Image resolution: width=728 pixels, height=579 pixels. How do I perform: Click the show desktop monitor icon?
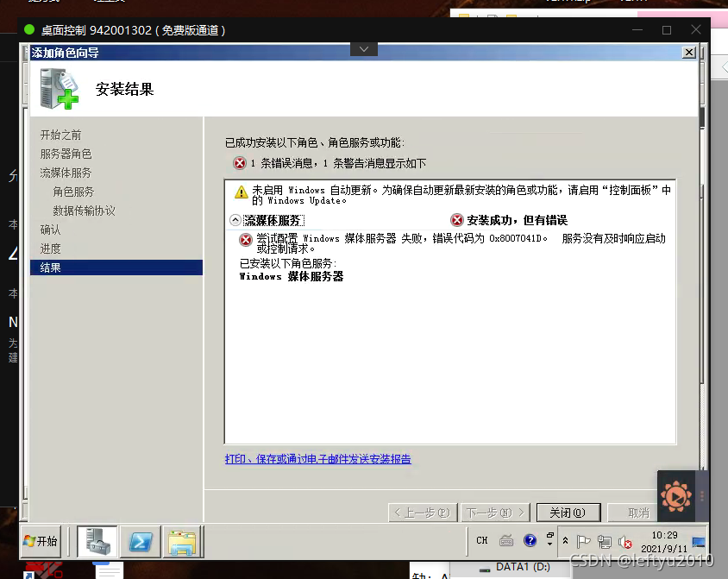pyautogui.click(x=699, y=542)
